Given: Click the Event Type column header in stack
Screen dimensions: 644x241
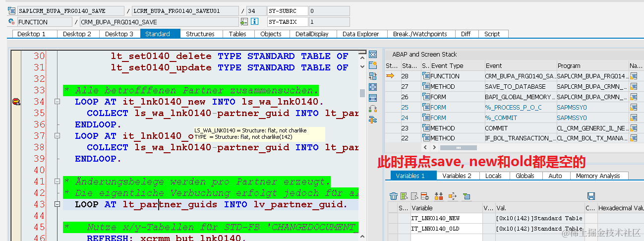Looking at the screenshot, I should coord(457,65).
